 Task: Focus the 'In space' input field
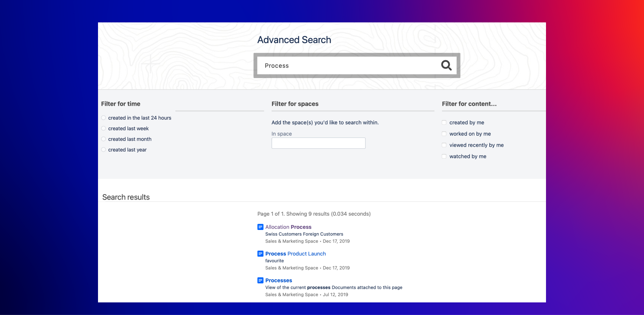[318, 143]
